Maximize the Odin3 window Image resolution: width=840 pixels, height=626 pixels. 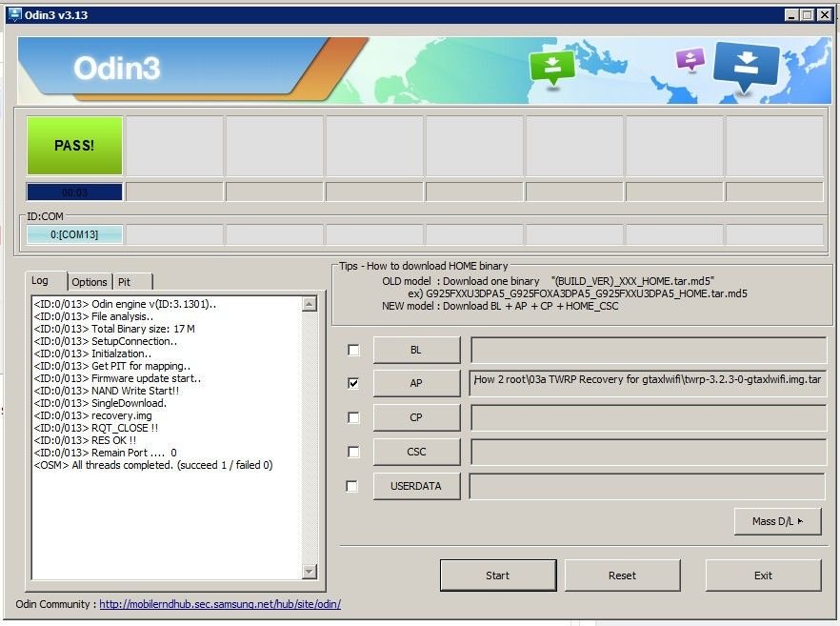pos(808,15)
